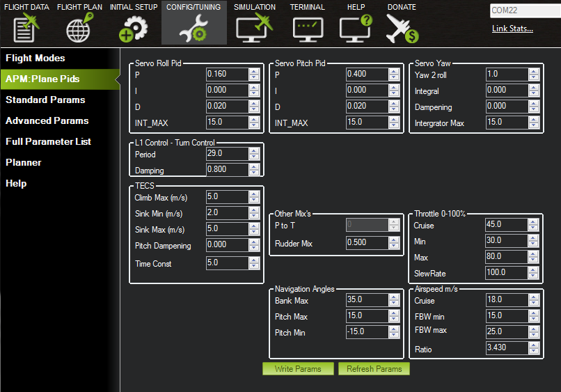
Task: Open the Link Stats link
Action: point(512,29)
